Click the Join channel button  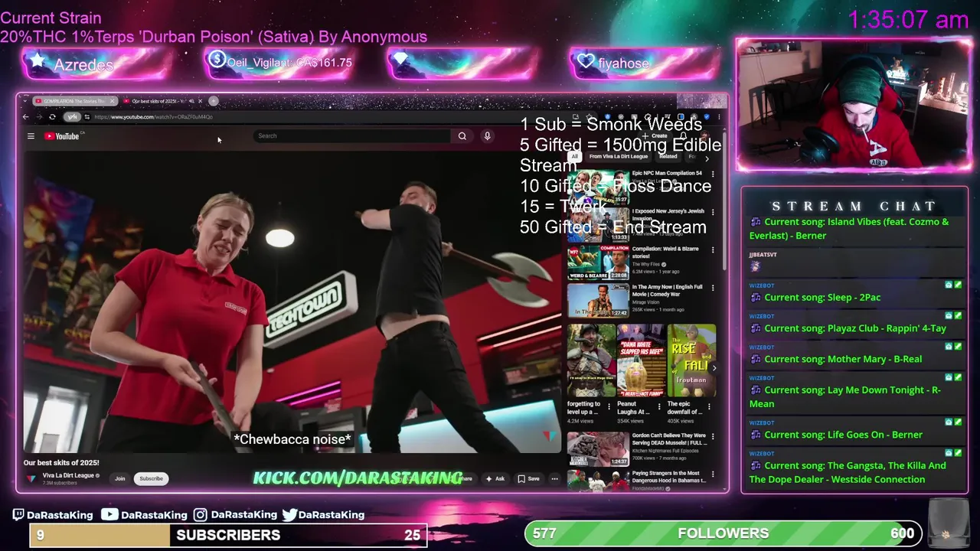pos(120,478)
